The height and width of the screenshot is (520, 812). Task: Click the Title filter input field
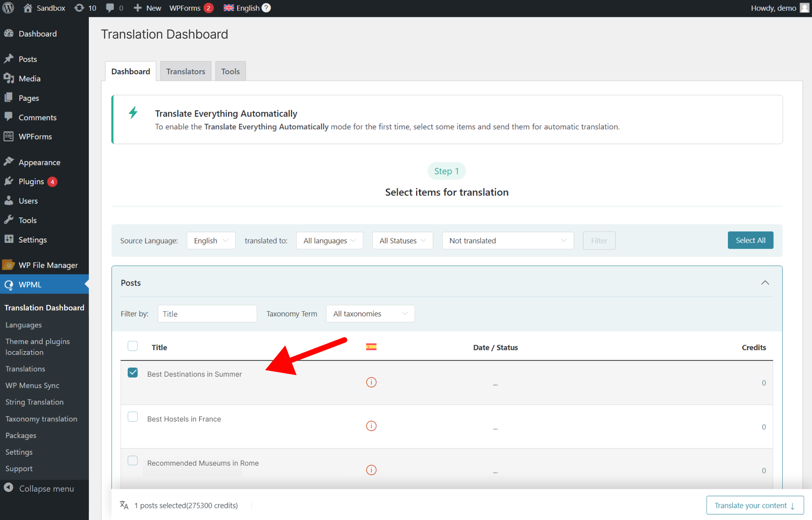click(x=207, y=313)
